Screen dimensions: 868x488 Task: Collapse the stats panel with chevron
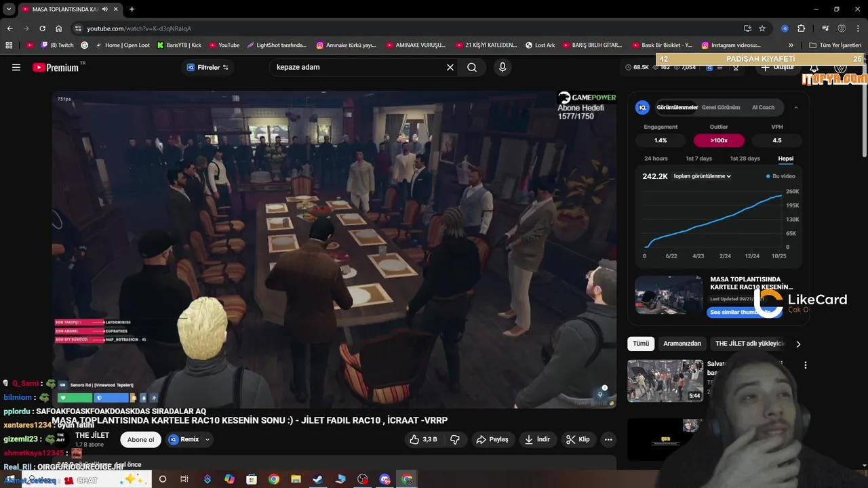(x=796, y=107)
